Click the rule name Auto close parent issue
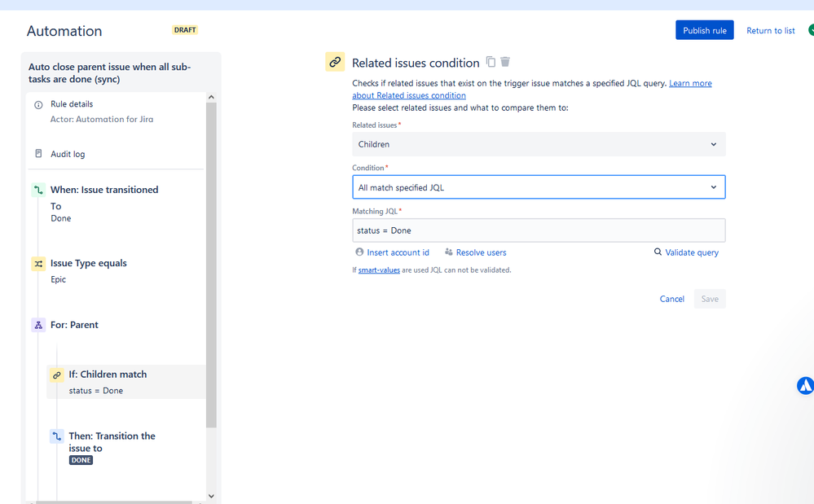 pos(109,73)
